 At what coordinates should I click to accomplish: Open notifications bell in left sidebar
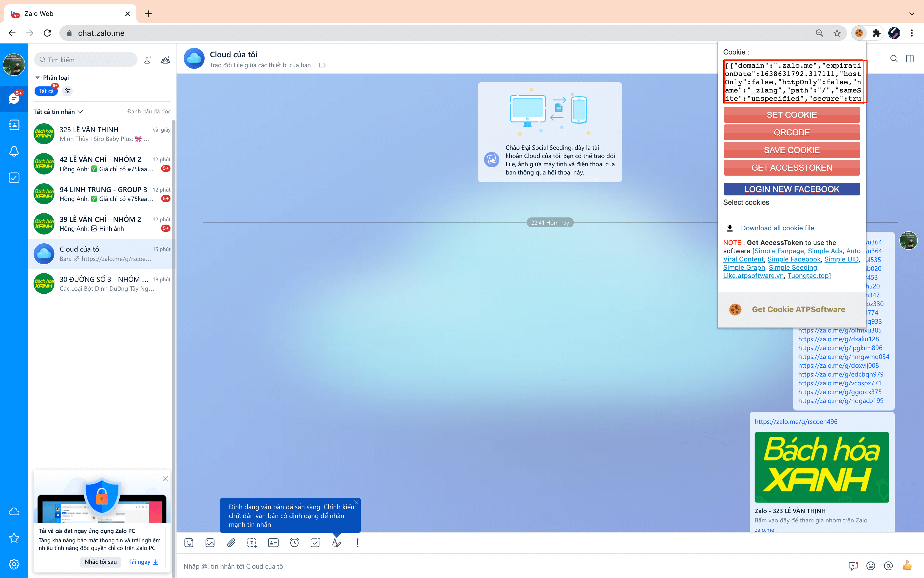point(14,151)
